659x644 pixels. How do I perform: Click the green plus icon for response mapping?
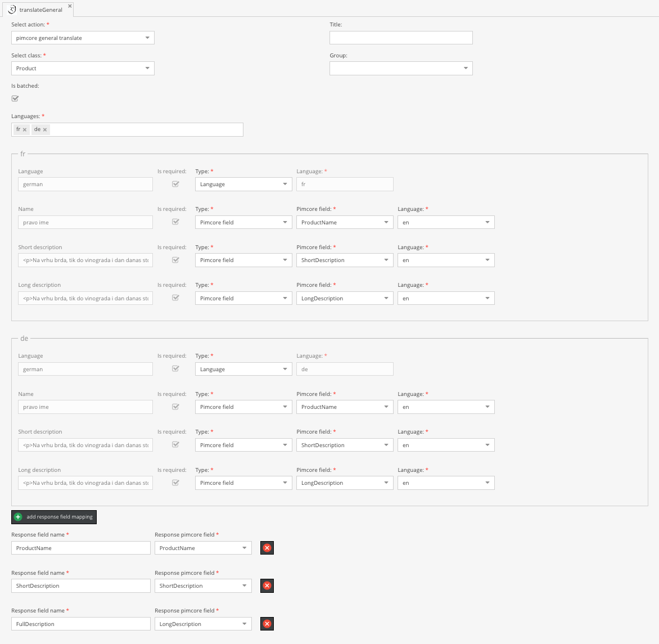[18, 517]
